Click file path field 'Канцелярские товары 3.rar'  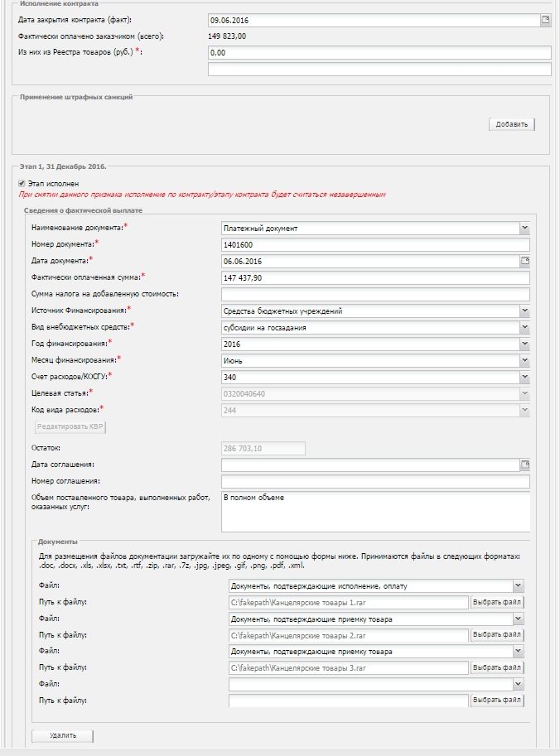(x=349, y=667)
